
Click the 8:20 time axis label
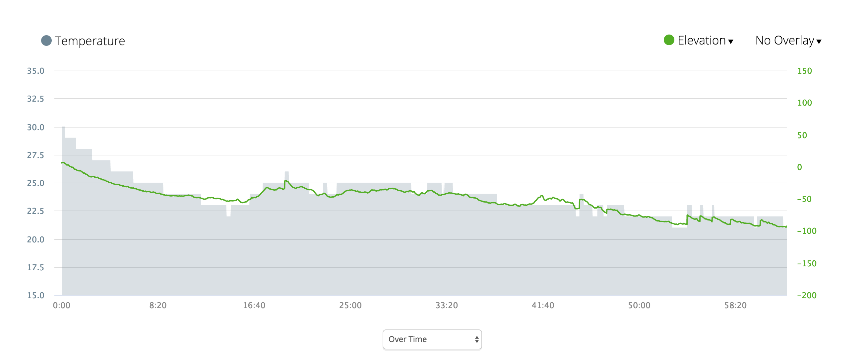(x=158, y=305)
